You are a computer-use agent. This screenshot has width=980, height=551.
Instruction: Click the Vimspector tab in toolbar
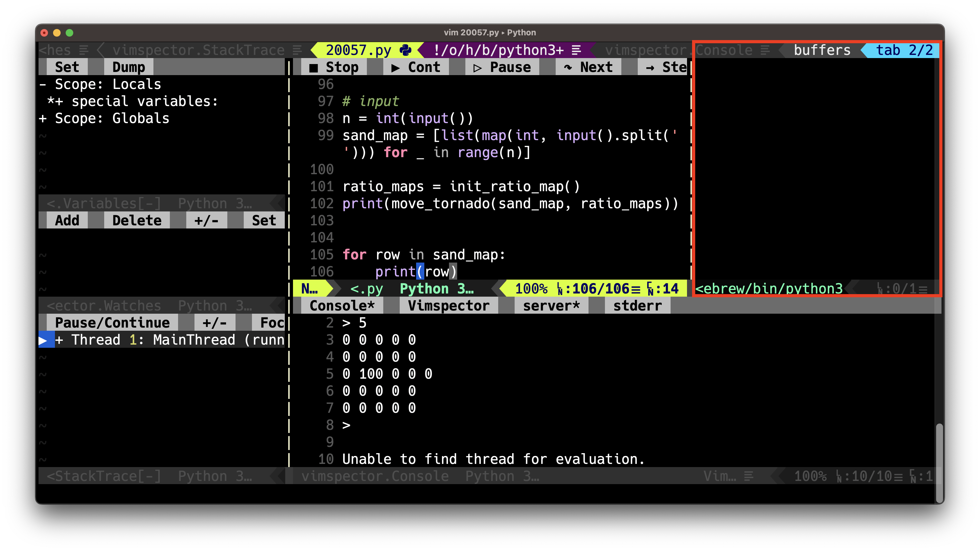point(448,305)
